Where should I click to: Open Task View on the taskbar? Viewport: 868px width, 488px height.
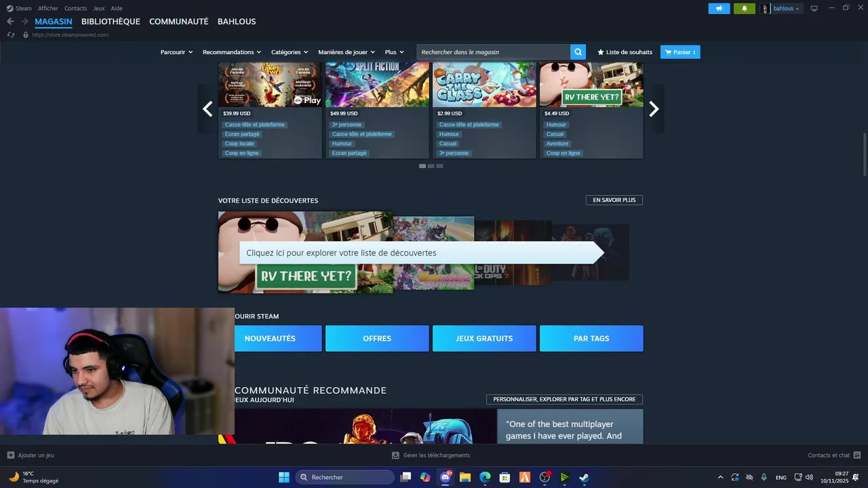[406, 477]
